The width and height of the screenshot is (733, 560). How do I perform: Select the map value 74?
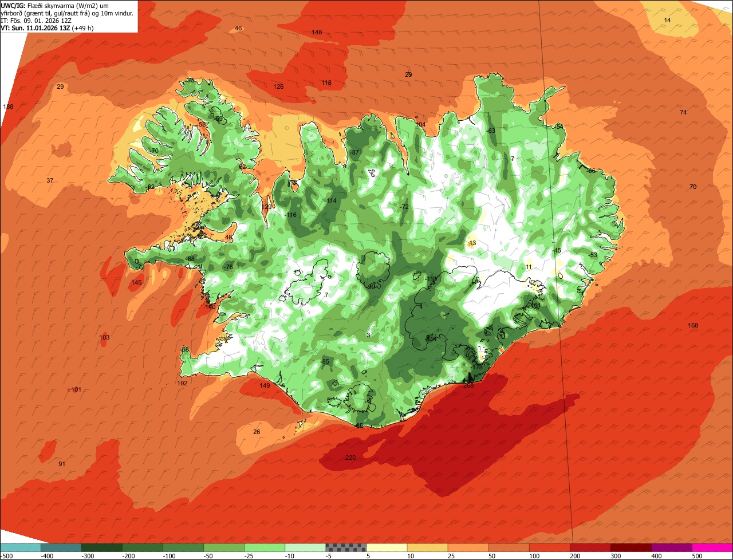(x=683, y=112)
